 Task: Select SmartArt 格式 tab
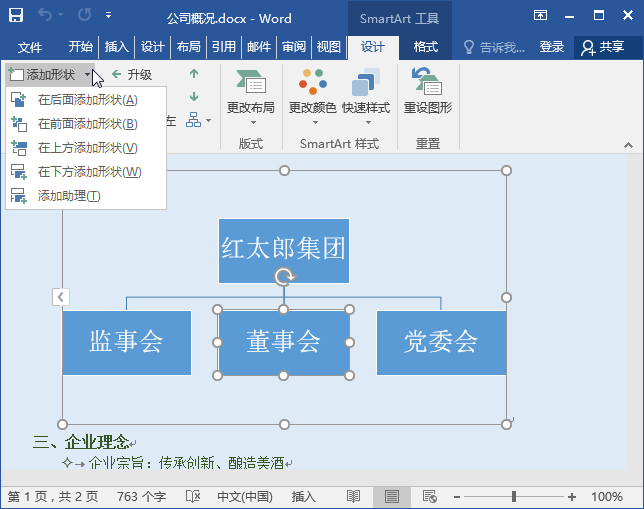pos(426,47)
